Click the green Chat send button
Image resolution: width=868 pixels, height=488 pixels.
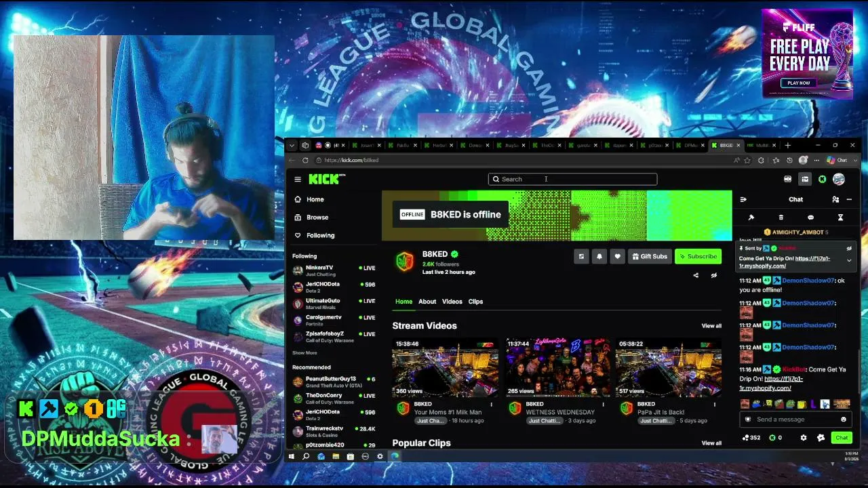click(x=842, y=438)
